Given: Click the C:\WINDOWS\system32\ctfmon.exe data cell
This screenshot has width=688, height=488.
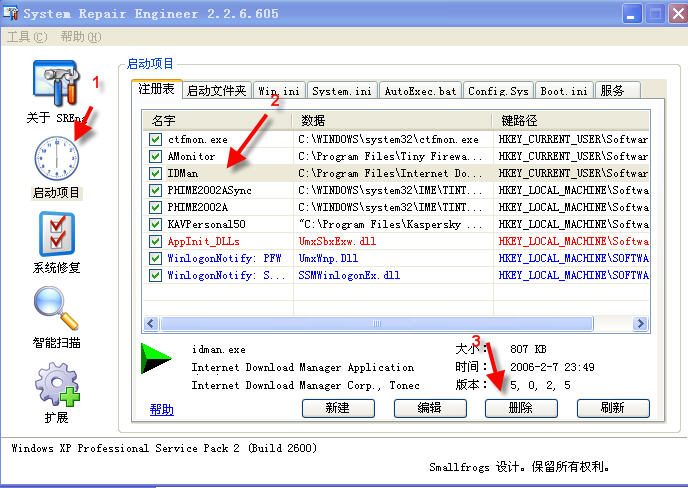Looking at the screenshot, I should (x=388, y=140).
